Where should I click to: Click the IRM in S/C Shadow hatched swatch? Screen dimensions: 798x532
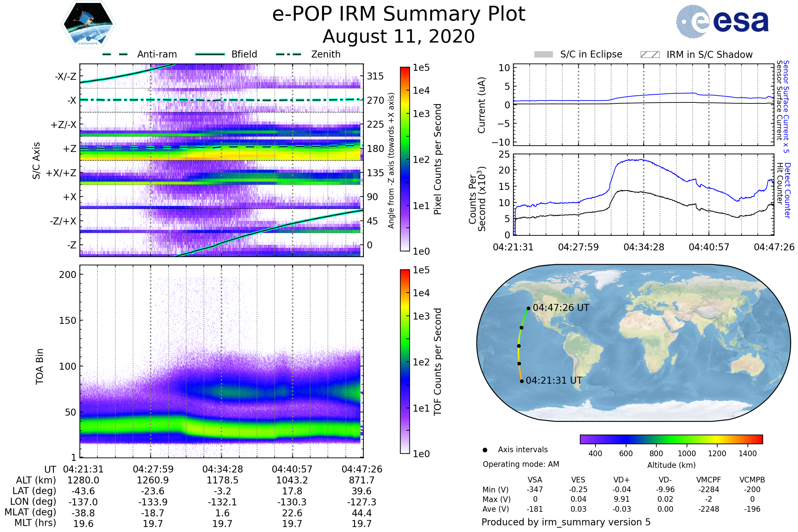(650, 55)
